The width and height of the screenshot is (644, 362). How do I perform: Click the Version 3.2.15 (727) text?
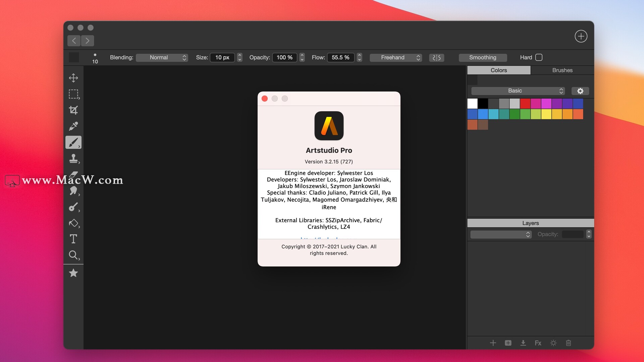(x=329, y=162)
